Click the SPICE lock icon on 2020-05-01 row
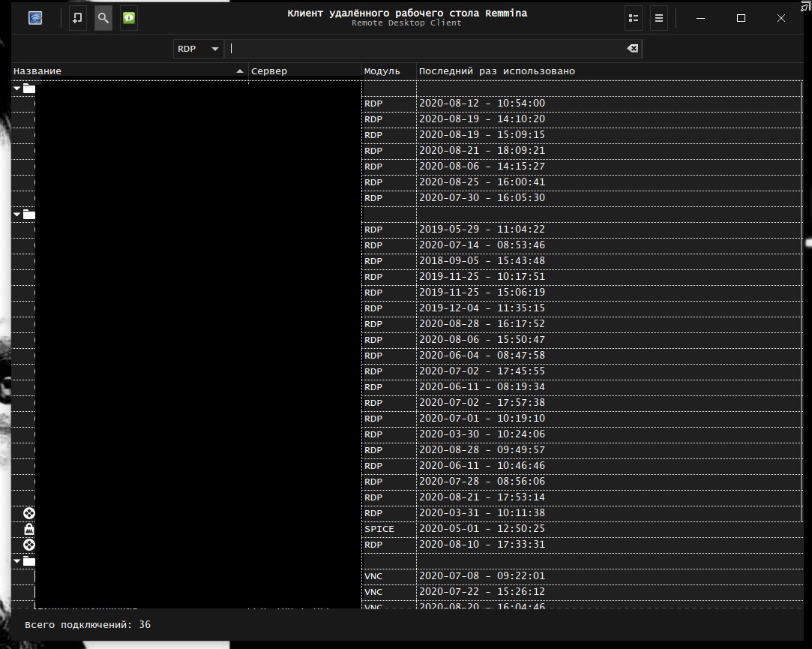 (x=29, y=529)
